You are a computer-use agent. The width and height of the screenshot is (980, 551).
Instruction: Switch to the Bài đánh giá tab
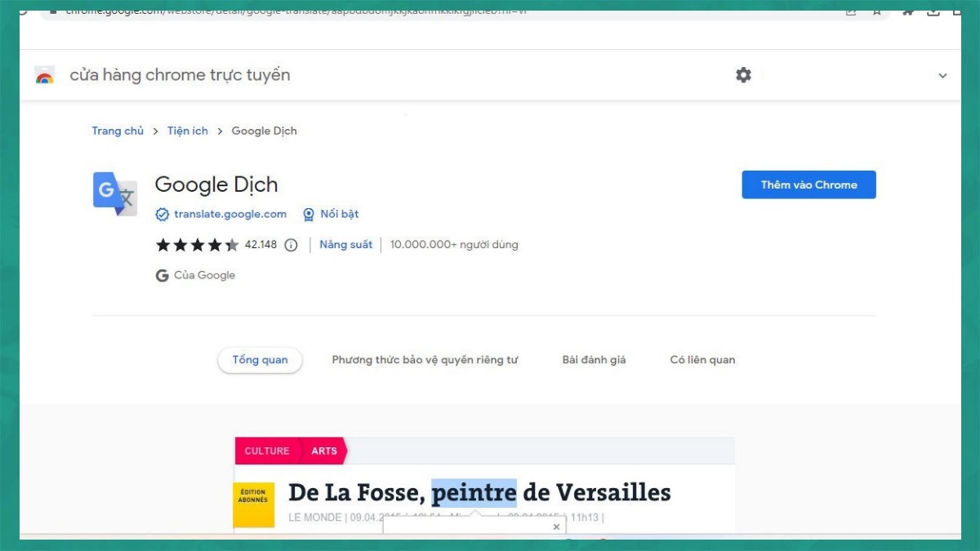point(594,359)
